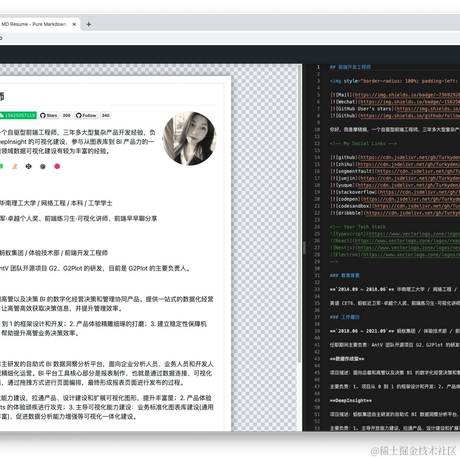Click the codesandbox link on line 21
The image size is (460, 460).
417,206
